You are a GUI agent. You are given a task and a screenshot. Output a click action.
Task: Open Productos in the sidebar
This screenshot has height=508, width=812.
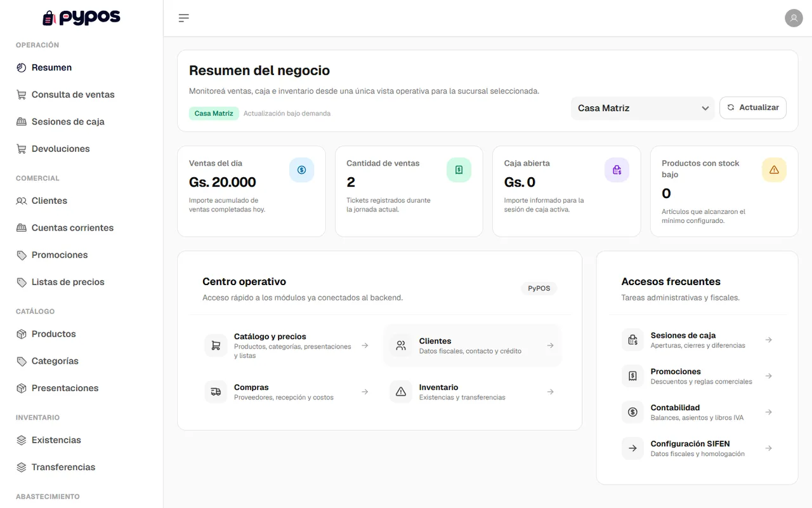tap(81, 334)
